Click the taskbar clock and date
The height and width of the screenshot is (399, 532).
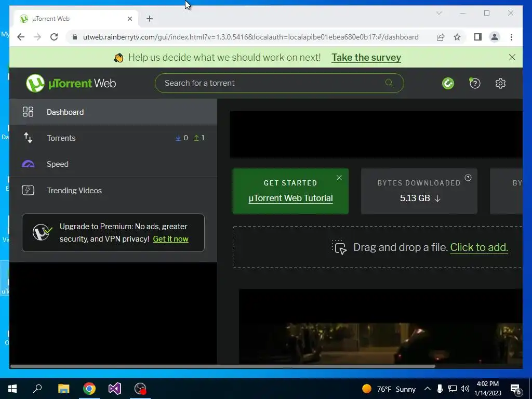pos(487,389)
